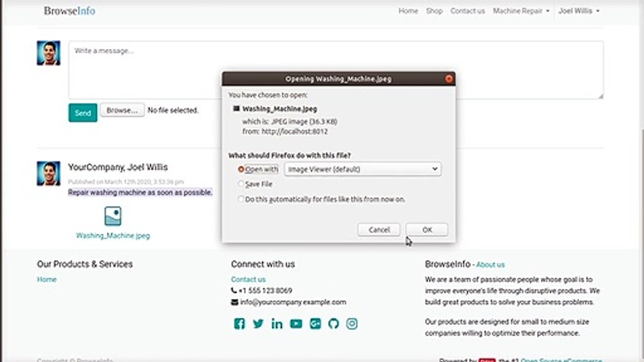Open the YouTube social icon
The width and height of the screenshot is (644, 362).
tap(296, 324)
